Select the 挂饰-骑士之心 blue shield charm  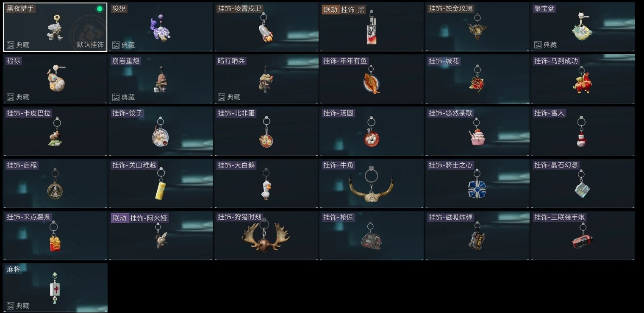(477, 183)
